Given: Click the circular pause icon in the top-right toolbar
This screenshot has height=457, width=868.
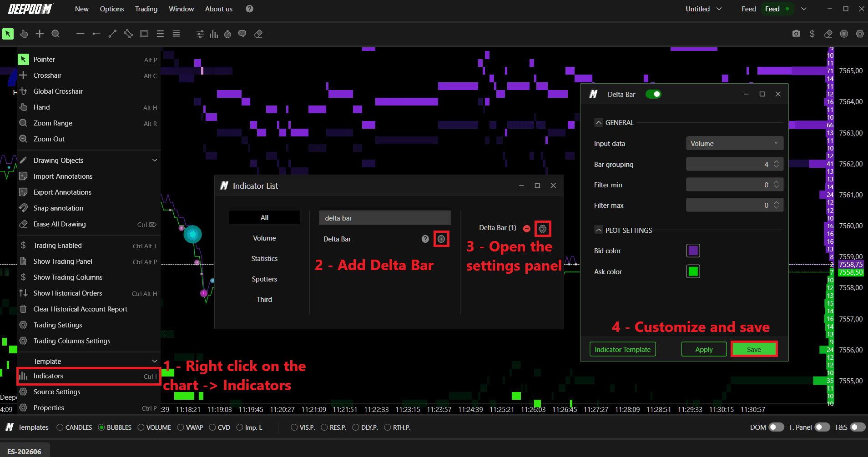Looking at the screenshot, I should coord(844,34).
